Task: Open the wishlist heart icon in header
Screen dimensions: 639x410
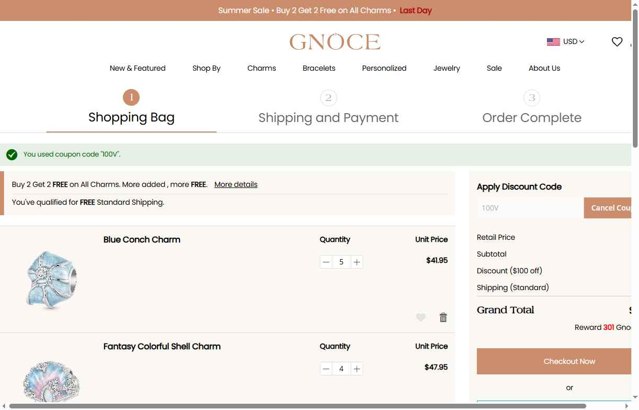Action: [x=617, y=42]
